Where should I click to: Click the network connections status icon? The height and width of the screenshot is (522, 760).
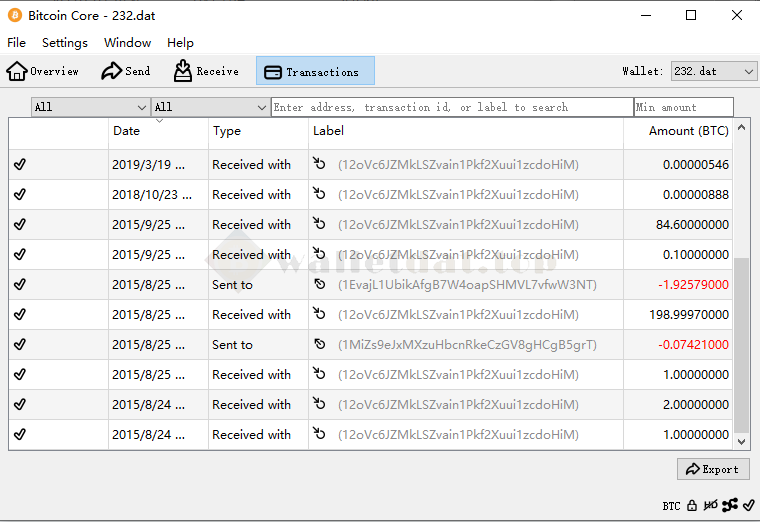729,506
